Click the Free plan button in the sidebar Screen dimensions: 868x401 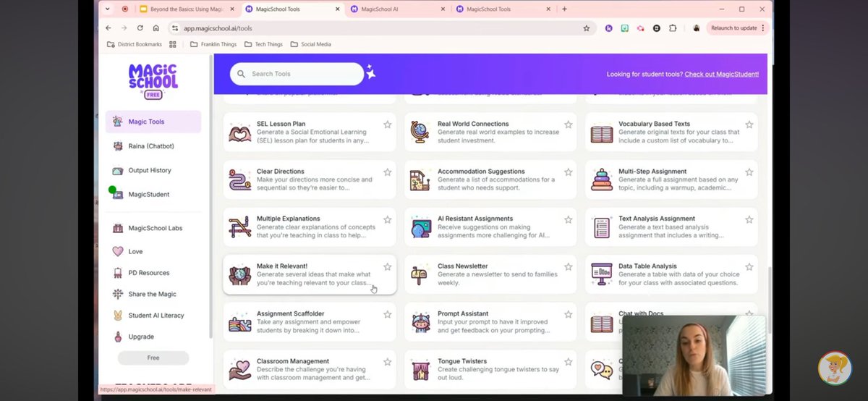pyautogui.click(x=153, y=358)
